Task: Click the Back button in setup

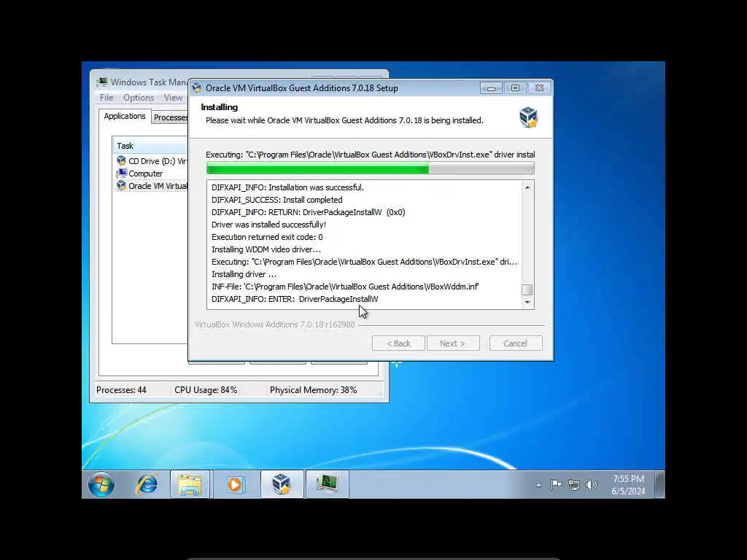Action: click(x=398, y=343)
